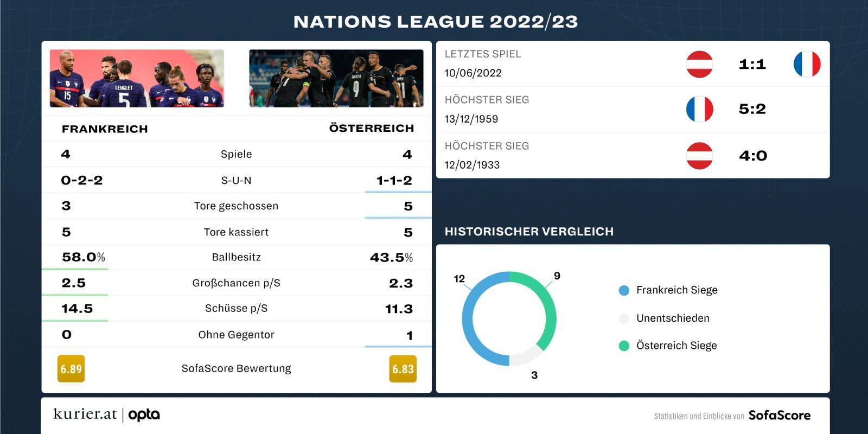Viewport: 868px width, 434px height.
Task: Click the Historischer Vergleich heading
Action: (x=529, y=232)
